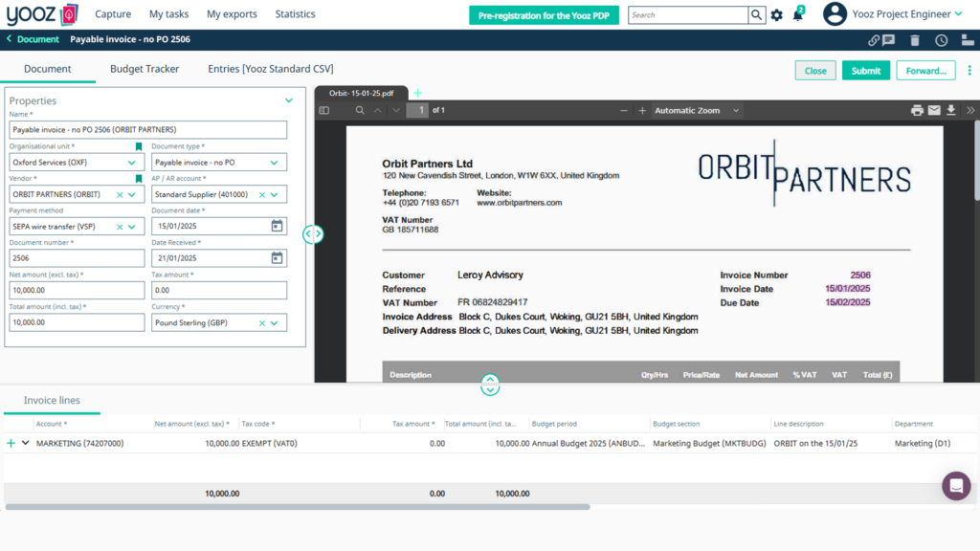Image resolution: width=980 pixels, height=551 pixels.
Task: Submit the invoice
Action: tap(865, 71)
